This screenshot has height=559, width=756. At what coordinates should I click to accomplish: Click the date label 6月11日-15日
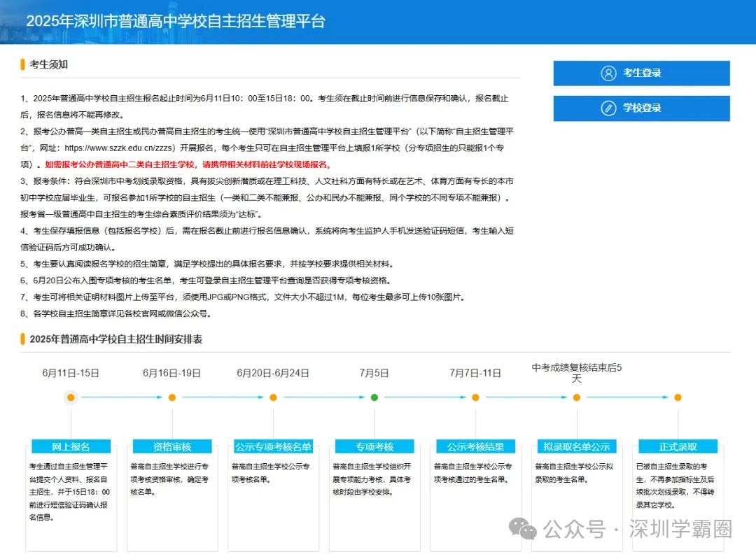tap(71, 373)
